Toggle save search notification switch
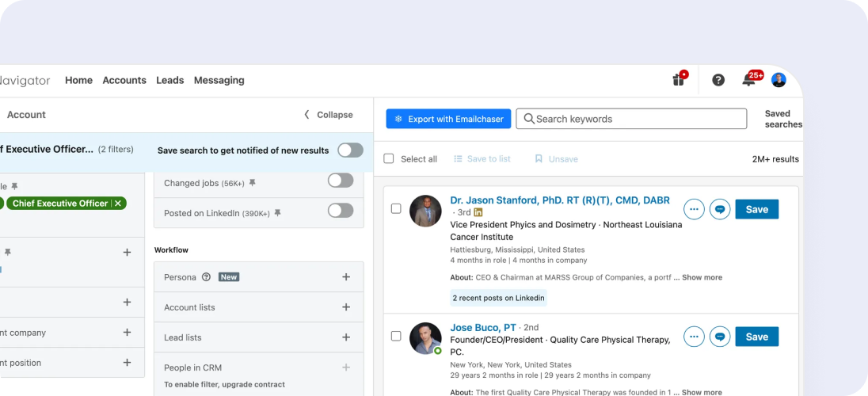 coord(350,150)
